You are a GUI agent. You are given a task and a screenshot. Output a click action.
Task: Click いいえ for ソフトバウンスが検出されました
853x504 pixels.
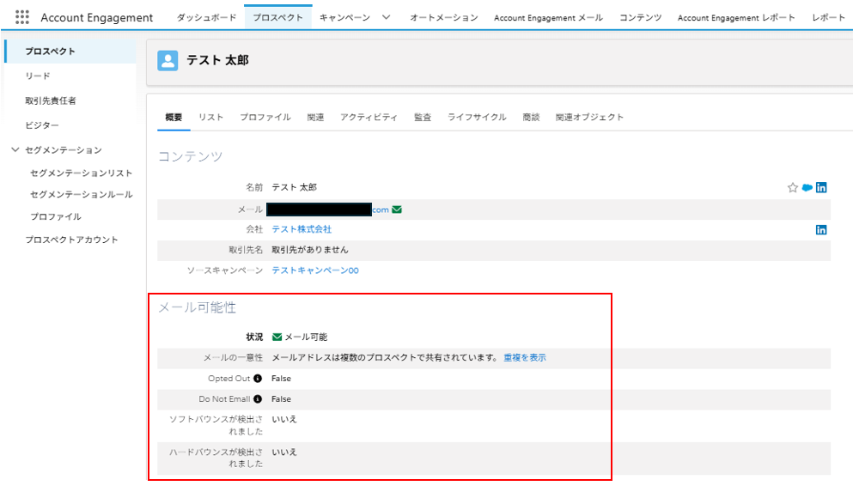coord(284,419)
